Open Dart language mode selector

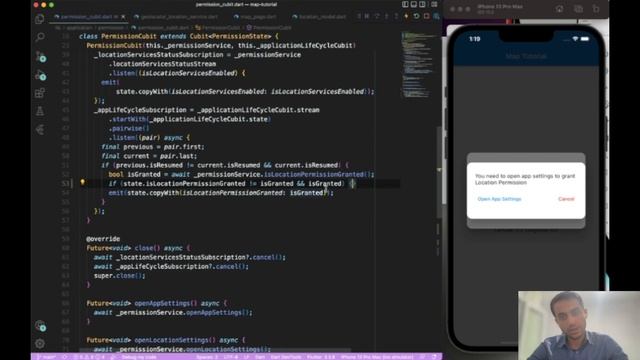(x=260, y=357)
